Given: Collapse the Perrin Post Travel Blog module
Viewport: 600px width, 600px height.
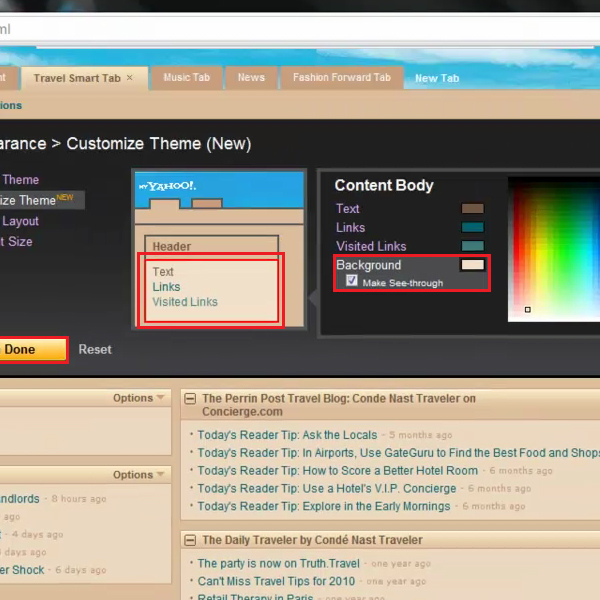Looking at the screenshot, I should coord(190,399).
